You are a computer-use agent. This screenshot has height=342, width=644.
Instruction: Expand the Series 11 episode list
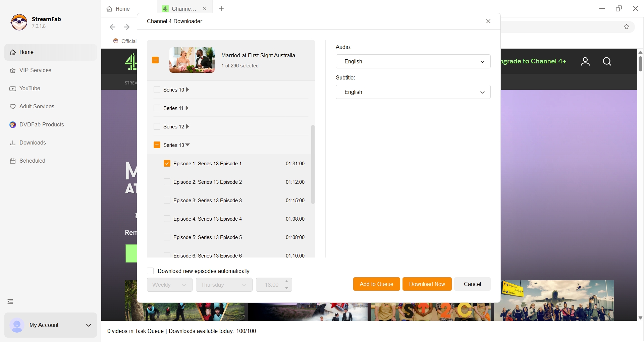(187, 108)
